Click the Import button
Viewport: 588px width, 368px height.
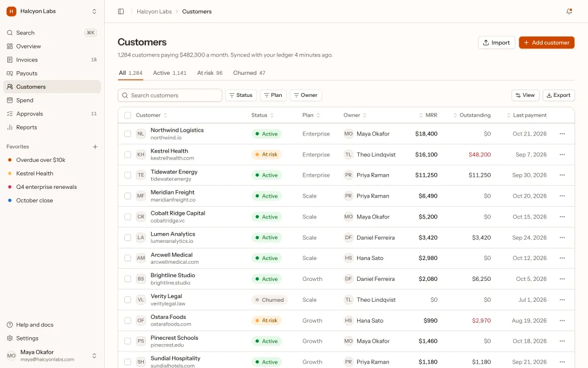(x=497, y=42)
